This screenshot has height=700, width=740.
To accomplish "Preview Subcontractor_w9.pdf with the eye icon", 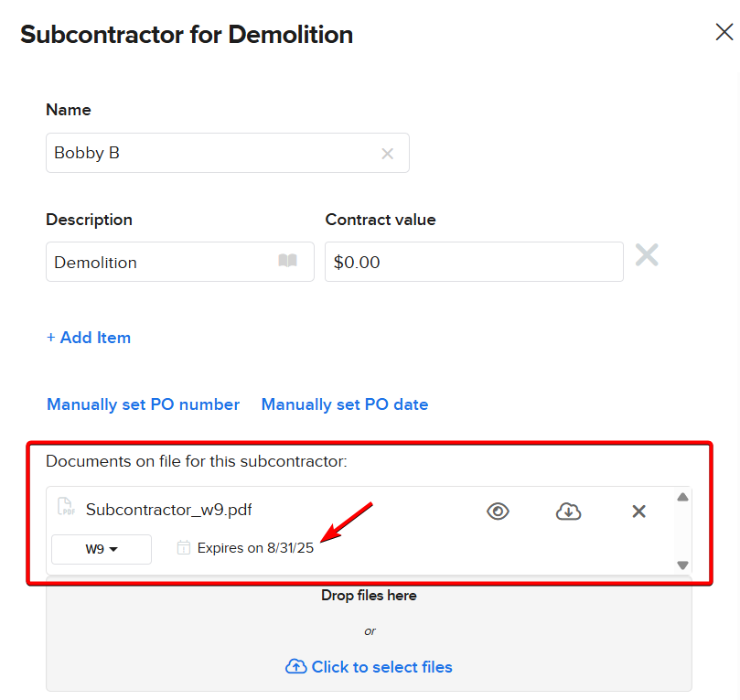I will coord(498,512).
